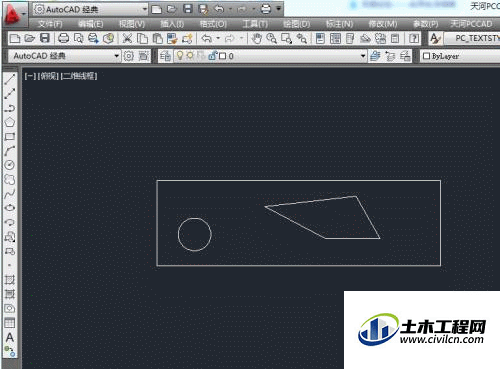This screenshot has width=500, height=369.
Task: Select the Ellipse draw tool
Action: coord(10,208)
